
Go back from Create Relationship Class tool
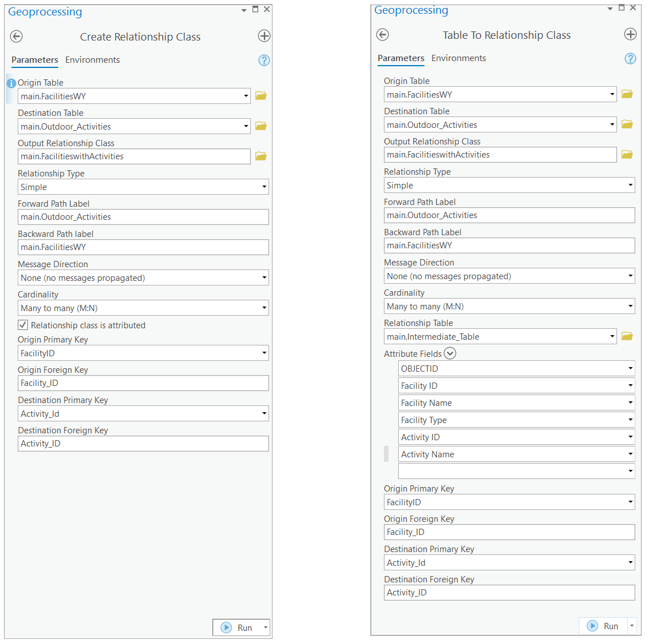tap(16, 36)
